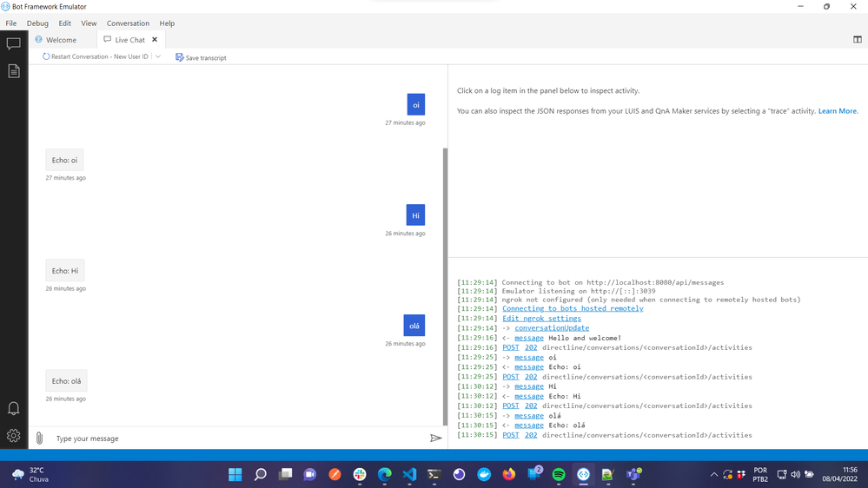Open the terminal app from taskbar
868x488 pixels.
pos(434,474)
